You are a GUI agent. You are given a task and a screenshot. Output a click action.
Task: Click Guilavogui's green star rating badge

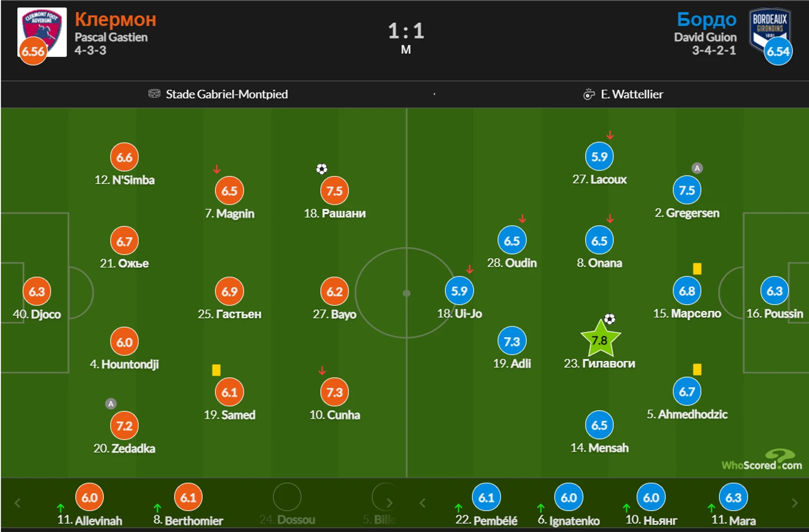(600, 340)
